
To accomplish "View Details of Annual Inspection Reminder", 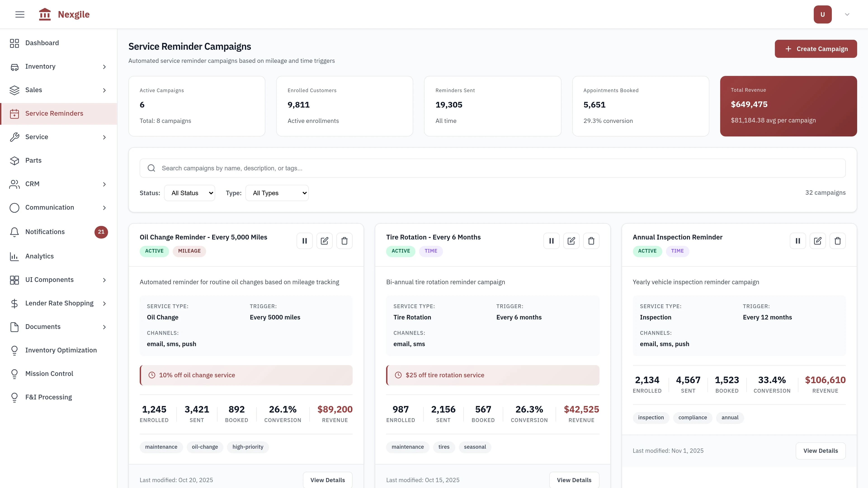I will 821,451.
